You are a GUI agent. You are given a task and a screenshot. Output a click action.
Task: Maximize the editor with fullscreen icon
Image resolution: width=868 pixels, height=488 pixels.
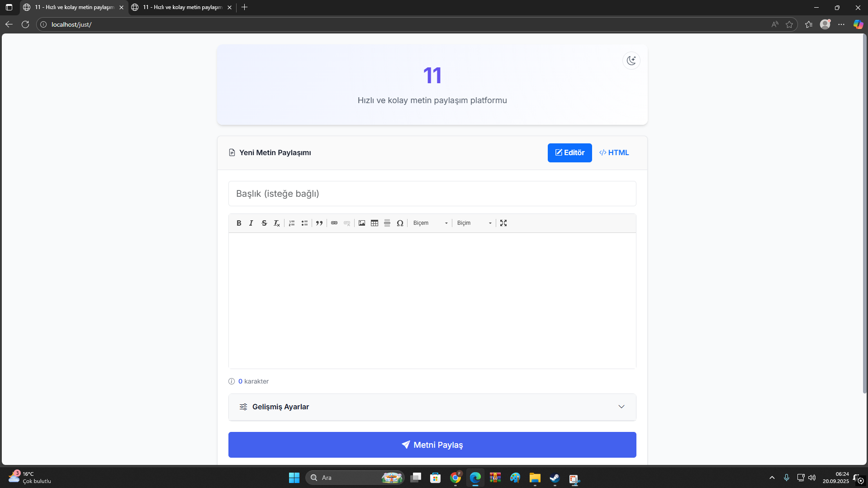[x=503, y=223]
